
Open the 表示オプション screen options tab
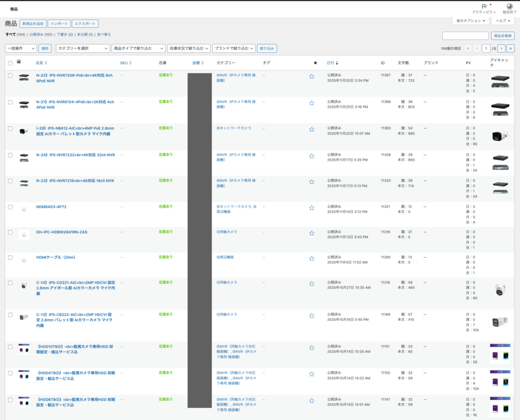pos(471,21)
